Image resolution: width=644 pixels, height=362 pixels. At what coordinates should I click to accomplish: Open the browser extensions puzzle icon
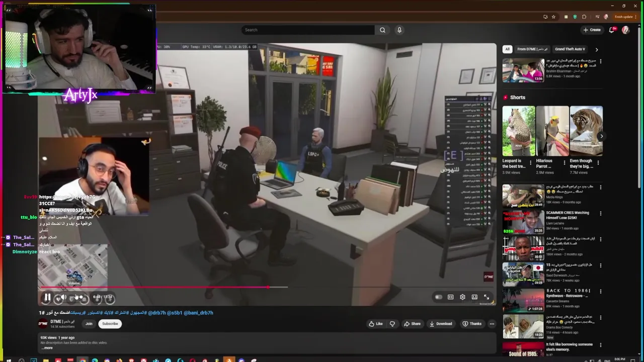pyautogui.click(x=584, y=17)
